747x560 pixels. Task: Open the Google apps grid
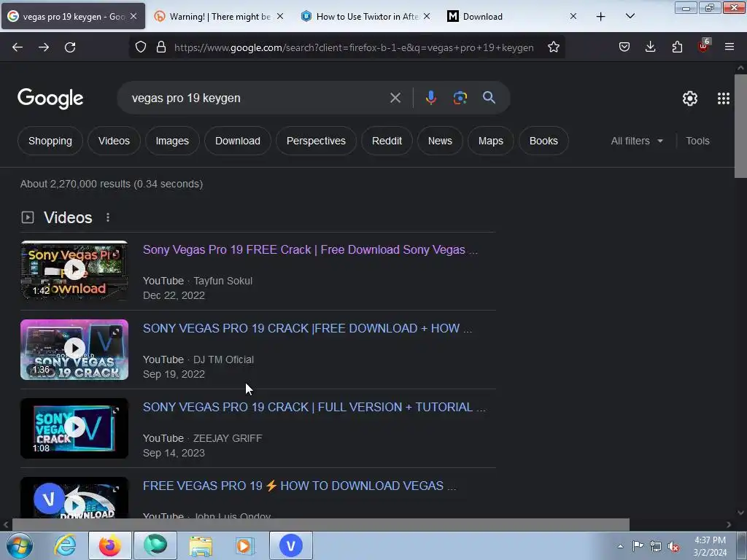click(723, 98)
